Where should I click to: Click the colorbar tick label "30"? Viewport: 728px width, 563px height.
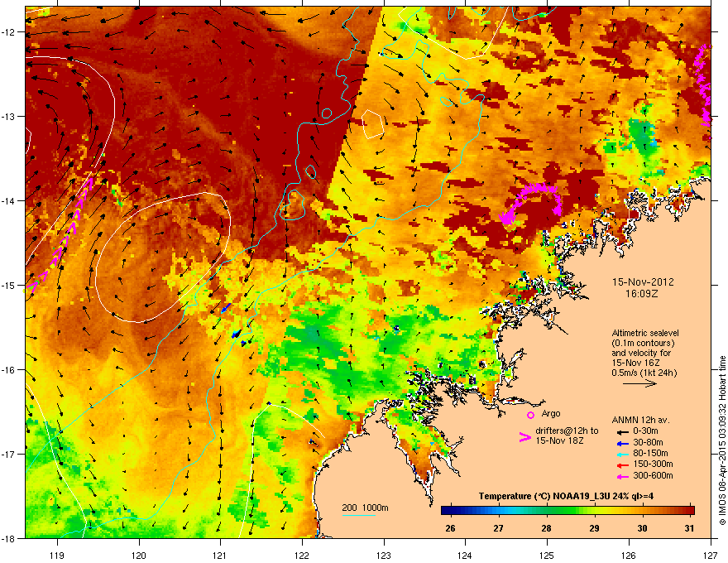pos(642,528)
